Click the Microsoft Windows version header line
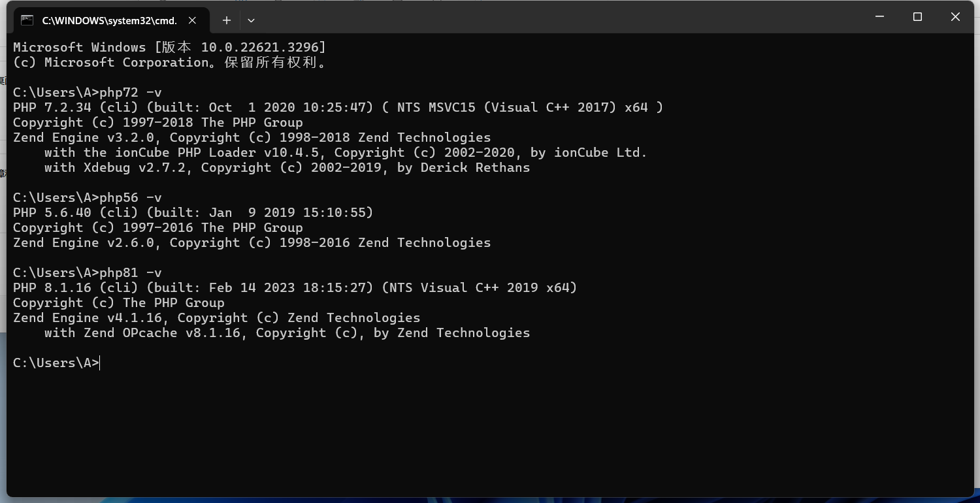Screen dimensions: 980x503 [169, 47]
